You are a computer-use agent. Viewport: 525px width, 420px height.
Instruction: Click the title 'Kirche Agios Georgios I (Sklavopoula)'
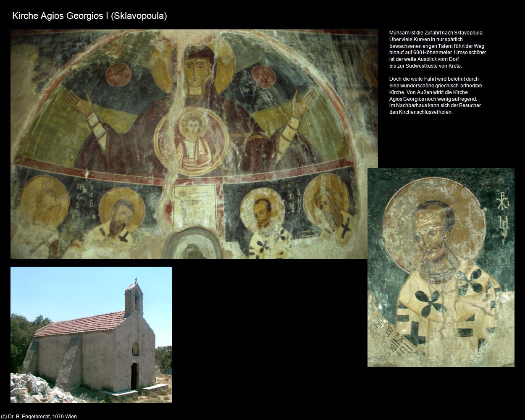(x=89, y=16)
